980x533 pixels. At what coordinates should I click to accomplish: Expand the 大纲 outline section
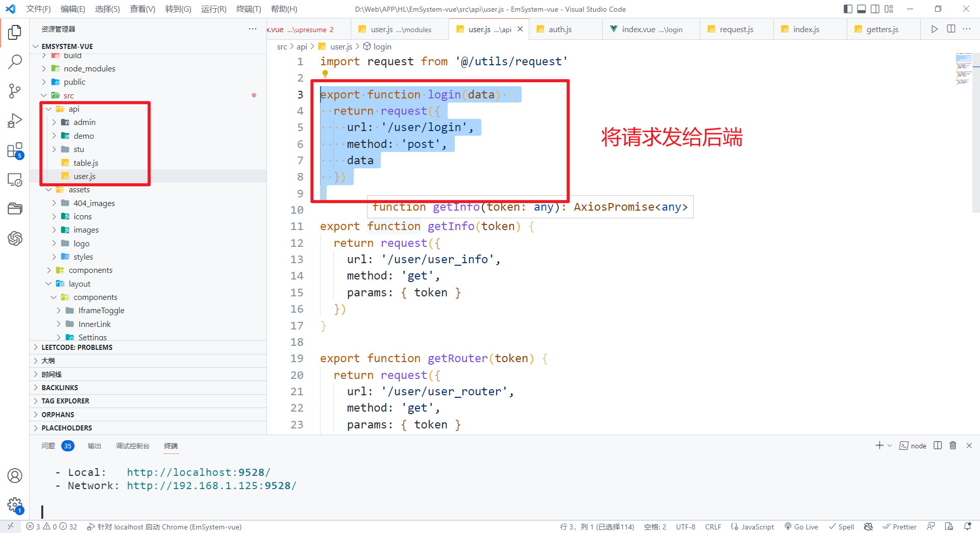click(x=148, y=361)
